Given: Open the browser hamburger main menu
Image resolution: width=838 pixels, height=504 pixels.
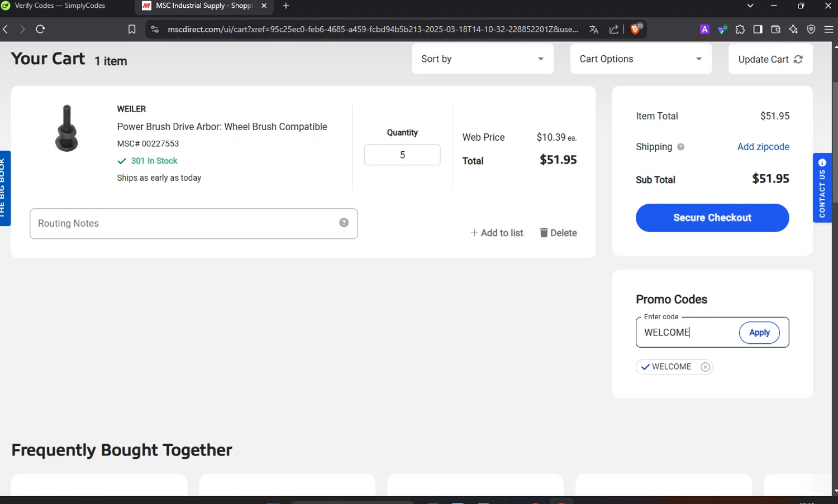Looking at the screenshot, I should pos(829,30).
